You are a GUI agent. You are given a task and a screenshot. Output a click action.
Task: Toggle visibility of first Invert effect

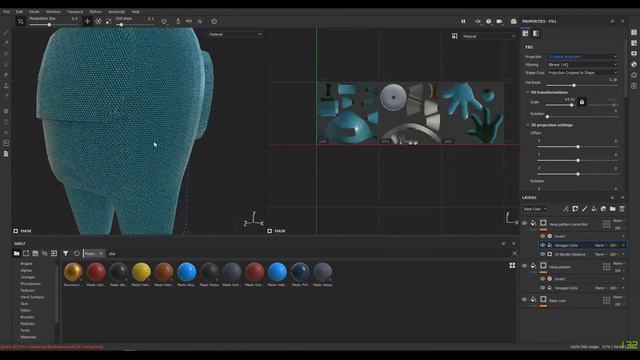pos(542,236)
